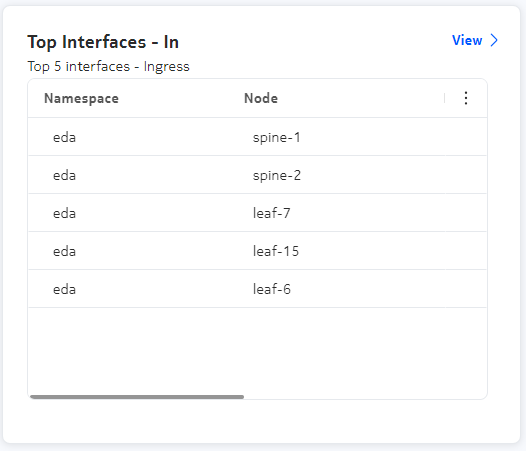Open the table's three-dot options menu
The image size is (526, 451).
[466, 98]
